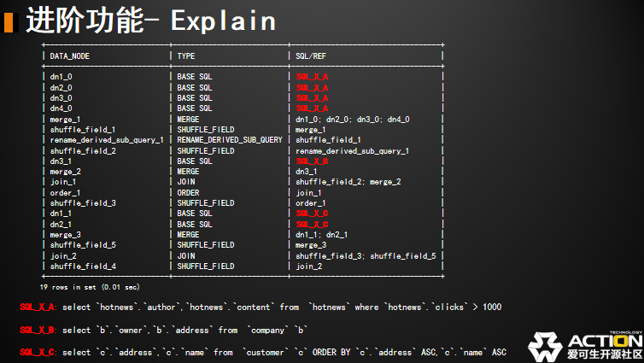Click the red SQL_X_B reference in table
The height and width of the screenshot is (363, 644).
[312, 161]
